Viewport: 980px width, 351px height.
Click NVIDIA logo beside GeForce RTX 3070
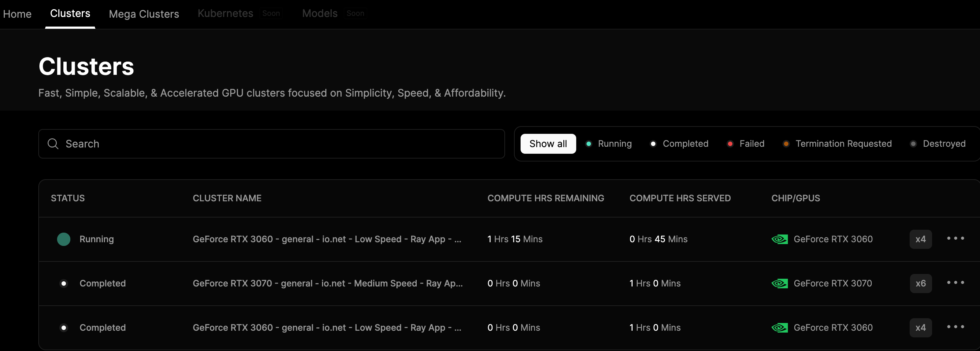click(x=780, y=283)
